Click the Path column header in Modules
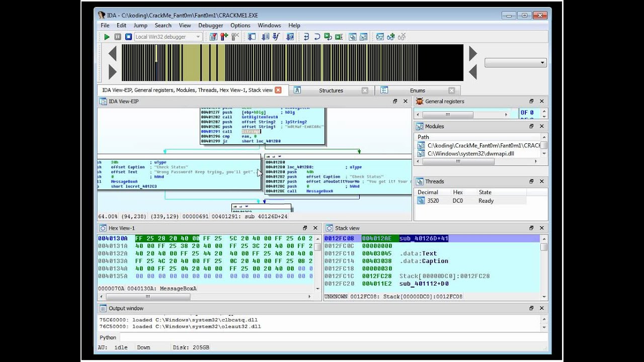Screen dimensions: 644x362 coord(478,137)
